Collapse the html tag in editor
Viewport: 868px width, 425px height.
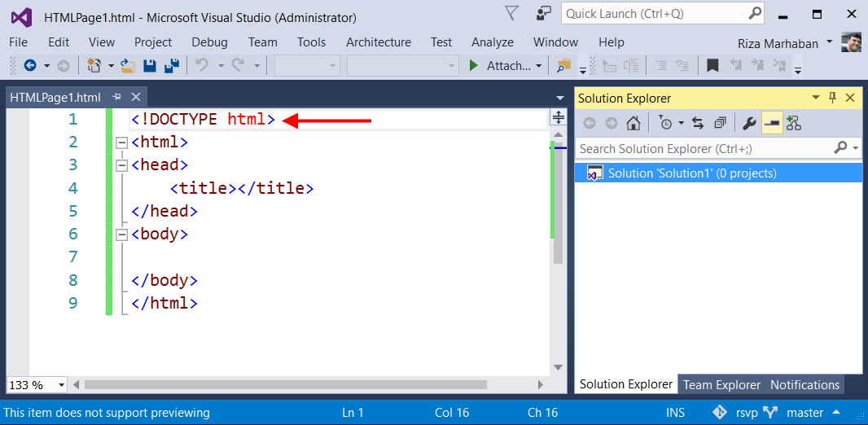(122, 142)
